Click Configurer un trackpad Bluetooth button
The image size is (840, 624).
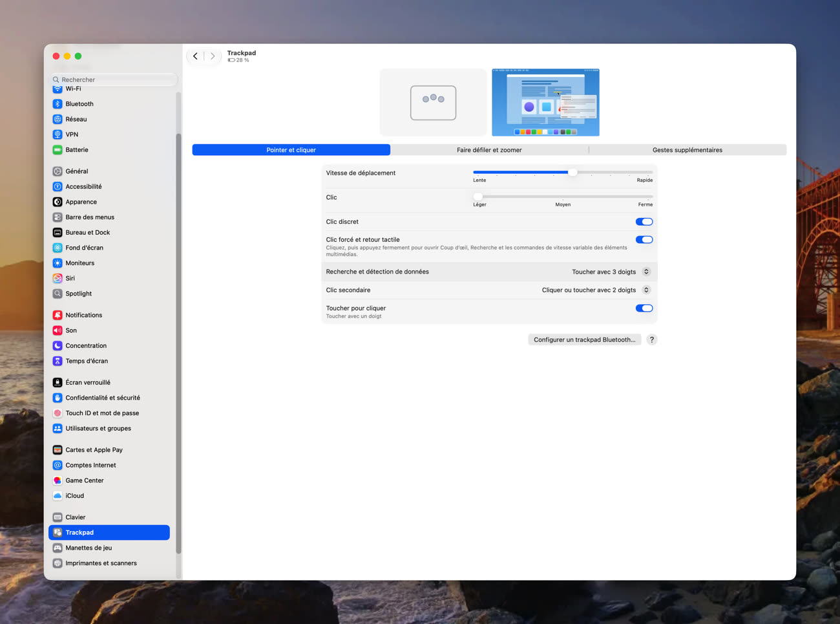click(x=585, y=340)
